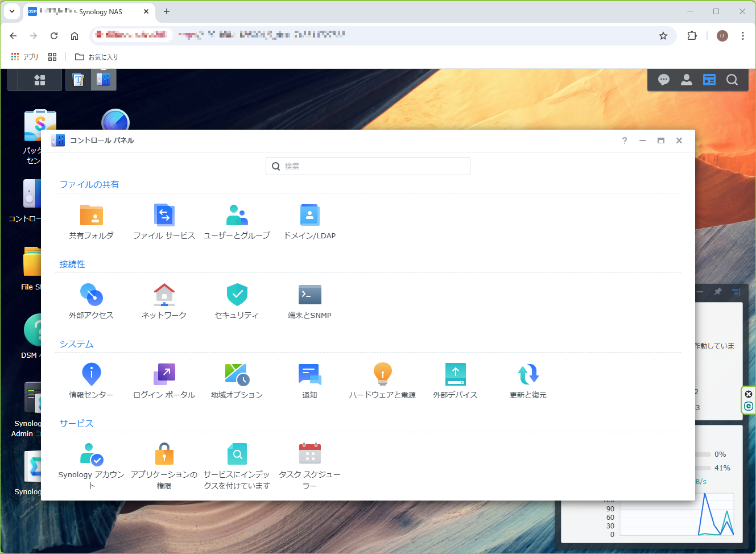Open Info Center (情報センター)

[91, 381]
